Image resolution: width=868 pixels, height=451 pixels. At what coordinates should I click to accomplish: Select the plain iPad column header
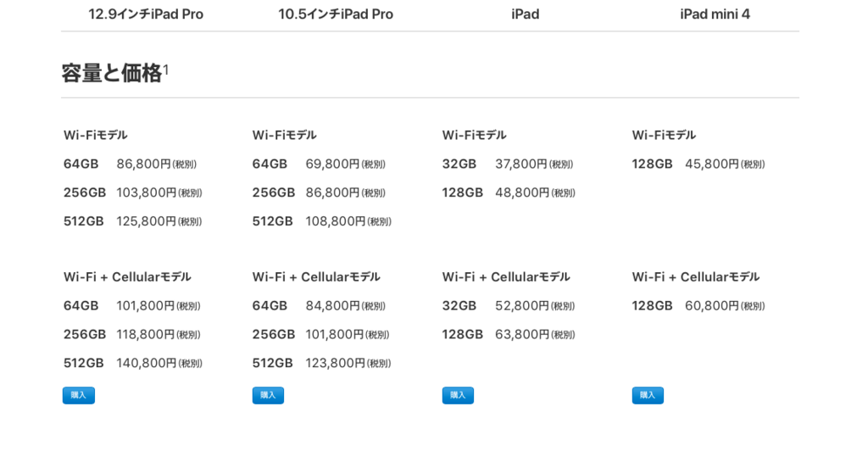(x=526, y=14)
